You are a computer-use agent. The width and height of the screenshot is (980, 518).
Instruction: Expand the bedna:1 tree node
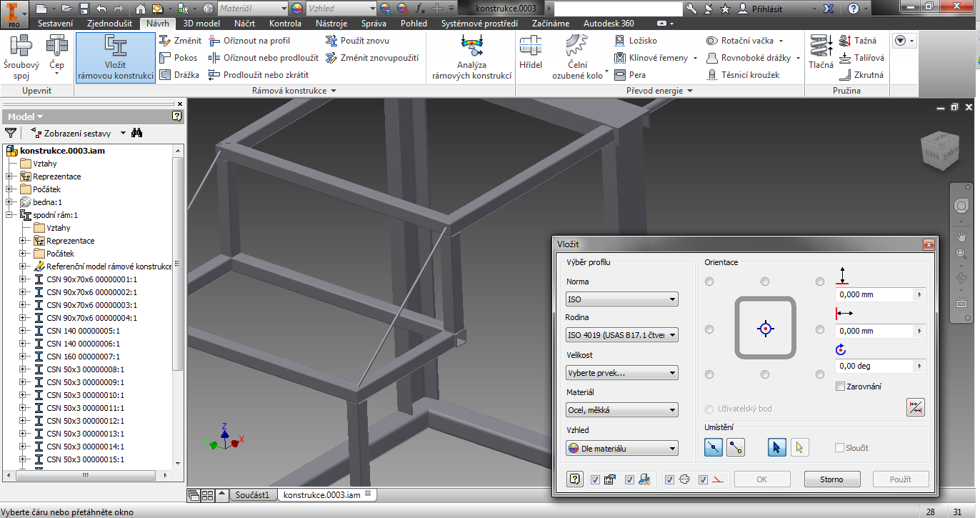pos(9,202)
